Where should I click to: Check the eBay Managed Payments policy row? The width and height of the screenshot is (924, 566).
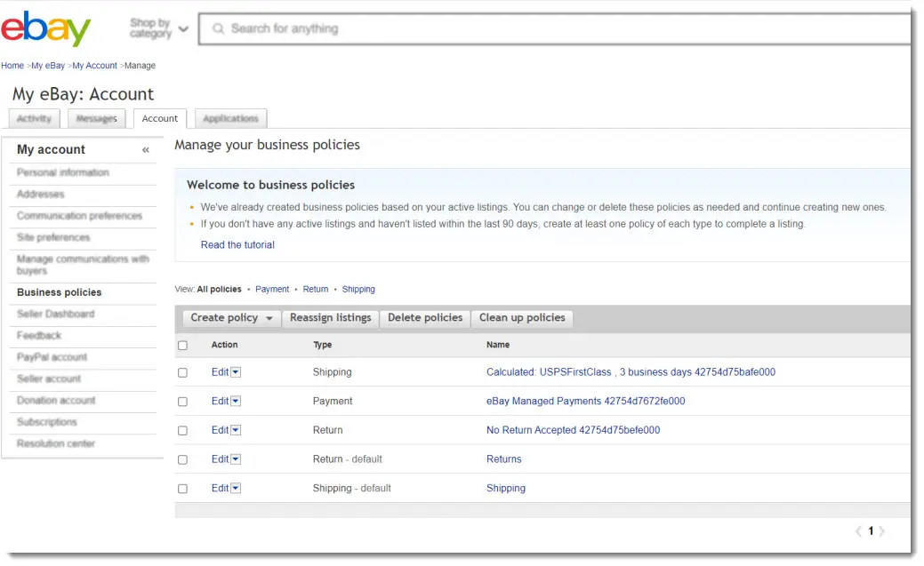pos(182,402)
